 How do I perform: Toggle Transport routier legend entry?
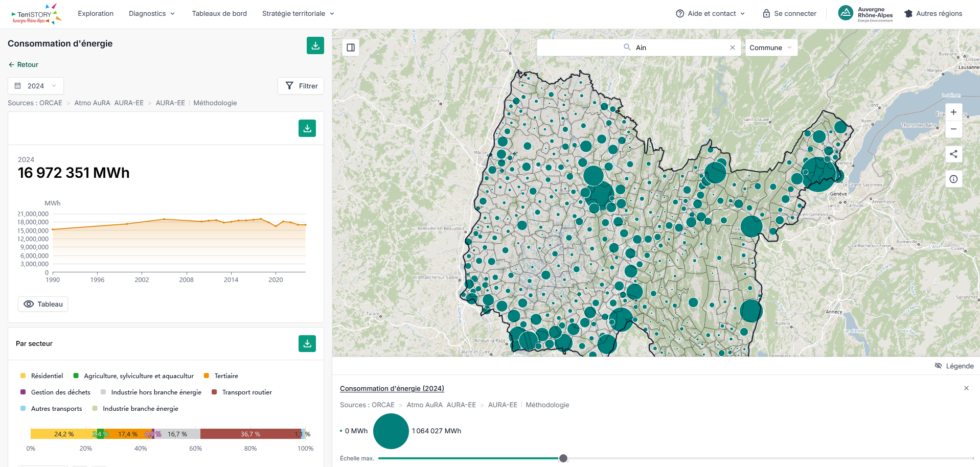point(242,392)
